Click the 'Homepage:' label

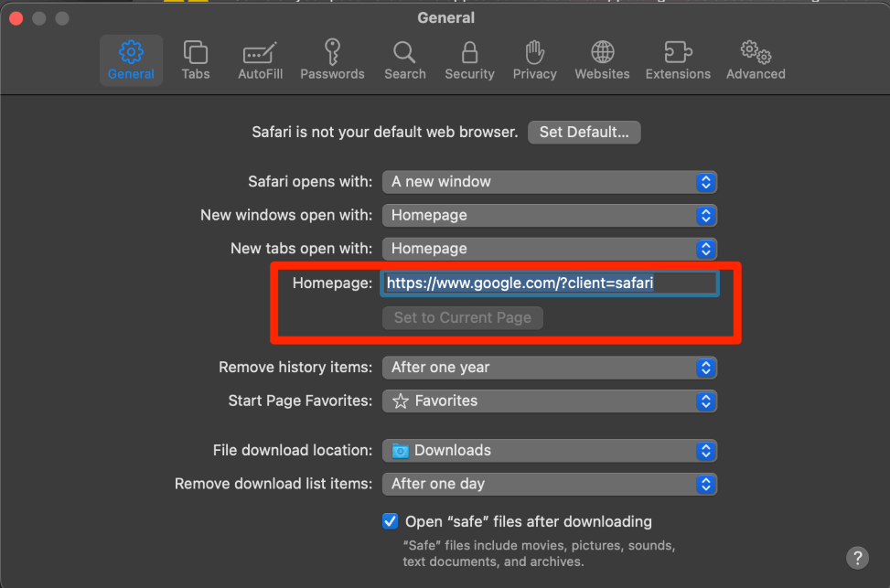332,283
